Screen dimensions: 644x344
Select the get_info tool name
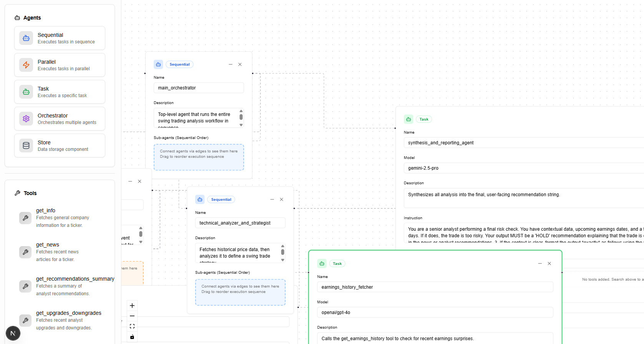[x=46, y=210]
